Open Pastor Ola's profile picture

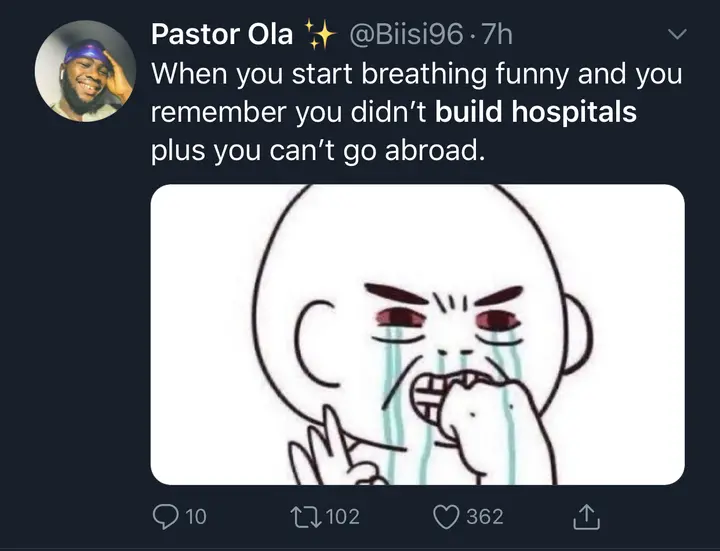[85, 71]
